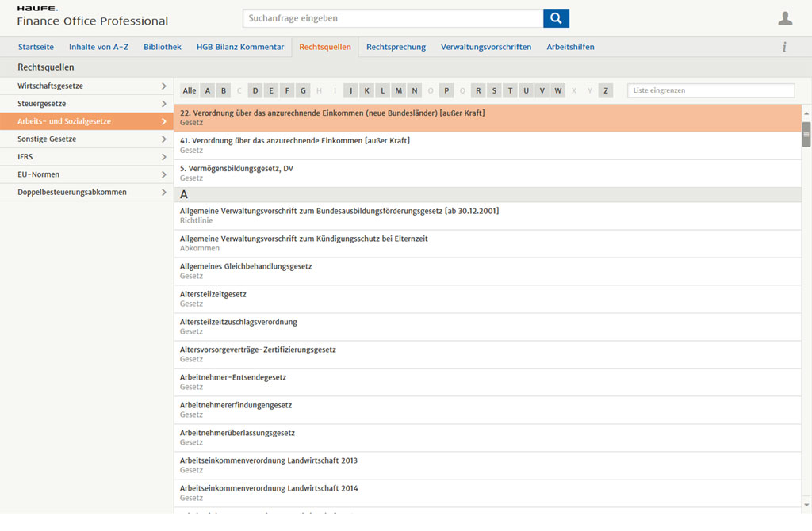Expand Arbeits- und Sozialgesetze chevron
Screen dimensions: 812x531
click(x=163, y=121)
